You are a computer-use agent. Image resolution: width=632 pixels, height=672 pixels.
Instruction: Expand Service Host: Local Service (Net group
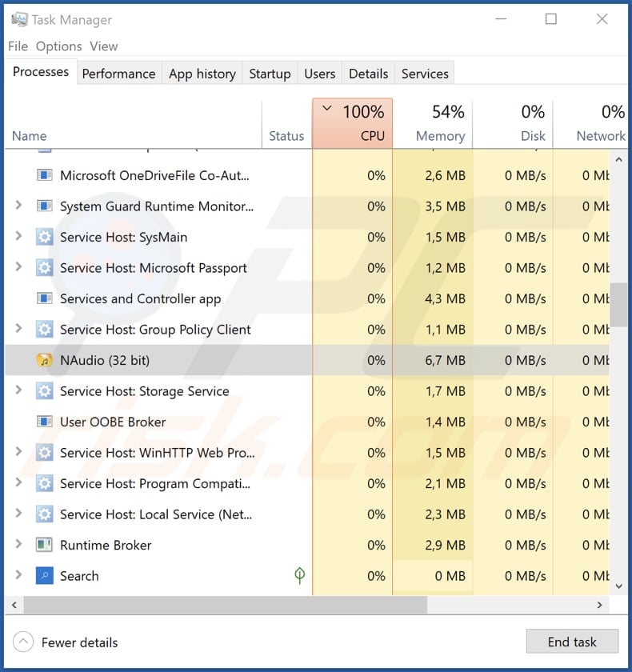18,513
